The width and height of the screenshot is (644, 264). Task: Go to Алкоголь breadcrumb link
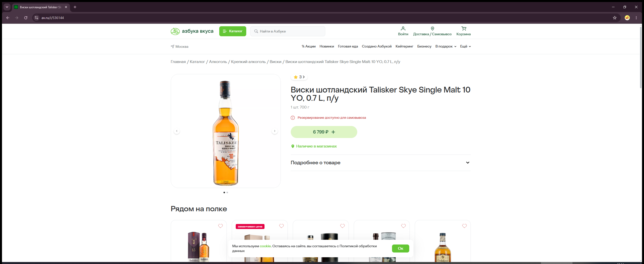[218, 62]
